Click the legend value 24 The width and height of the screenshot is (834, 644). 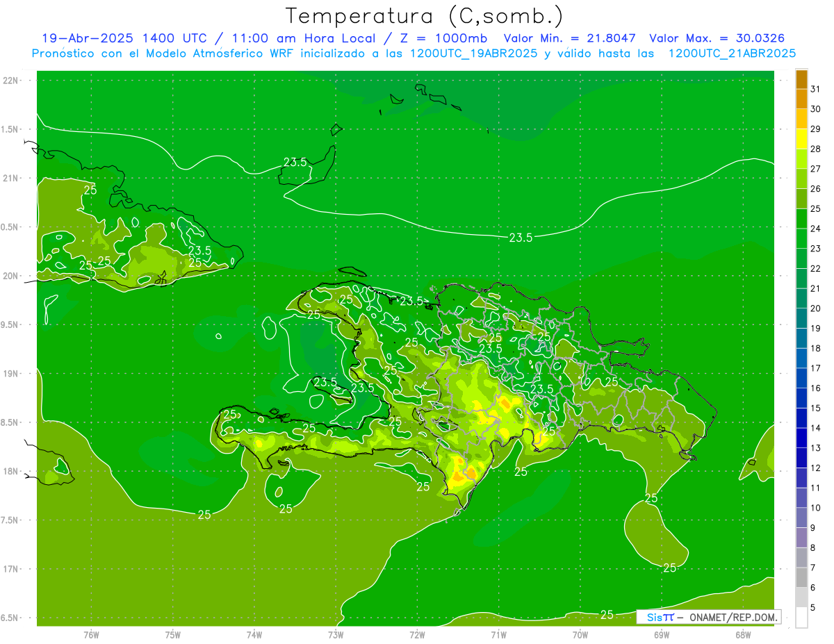816,229
